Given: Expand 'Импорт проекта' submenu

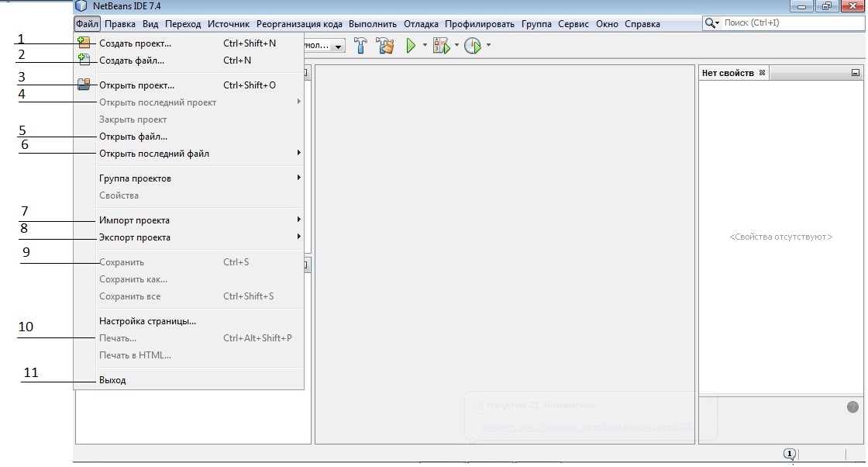Looking at the screenshot, I should pos(299,220).
